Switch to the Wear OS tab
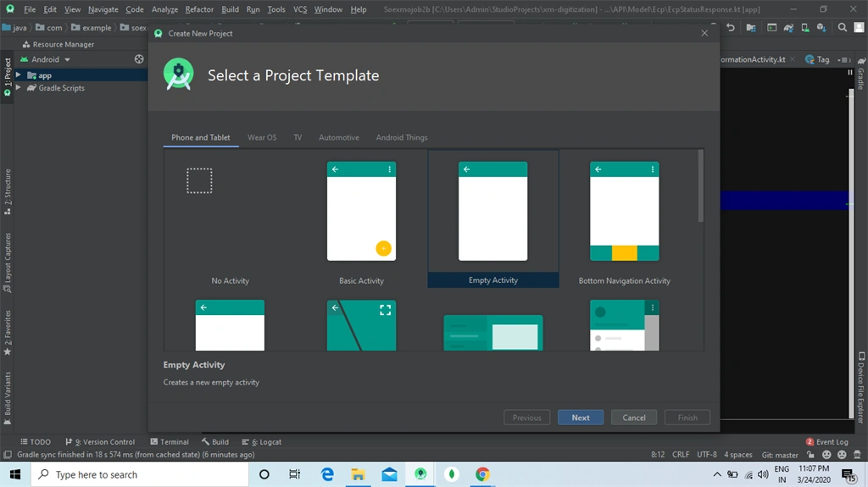This screenshot has height=487, width=868. (262, 137)
